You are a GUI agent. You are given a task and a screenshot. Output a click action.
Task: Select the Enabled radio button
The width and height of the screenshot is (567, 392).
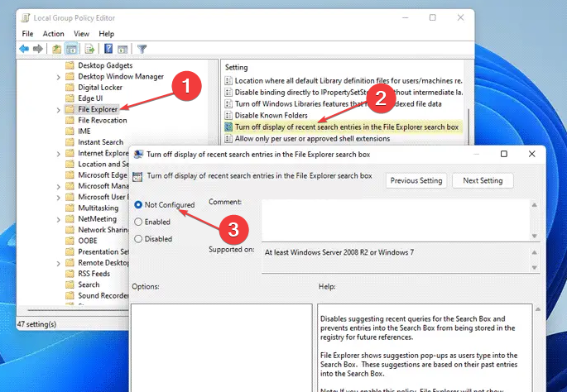click(x=138, y=222)
